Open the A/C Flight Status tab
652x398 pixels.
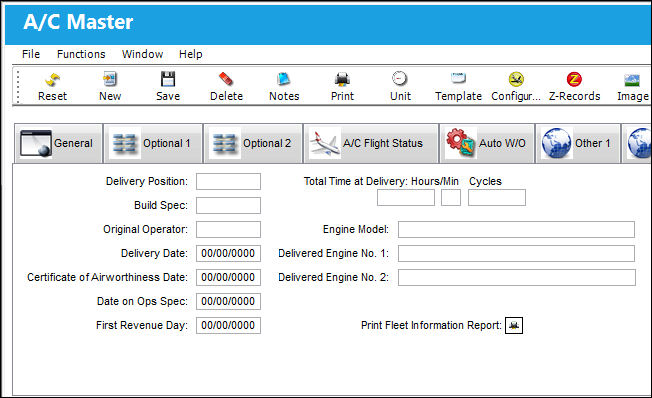[x=371, y=143]
